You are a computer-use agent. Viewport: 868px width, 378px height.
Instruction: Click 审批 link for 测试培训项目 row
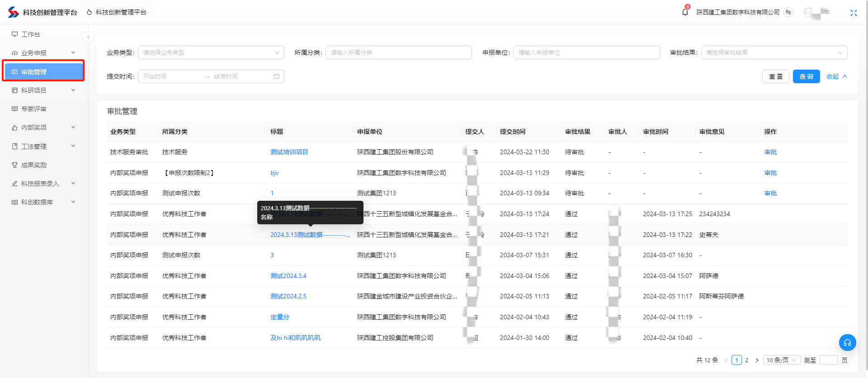tap(770, 152)
